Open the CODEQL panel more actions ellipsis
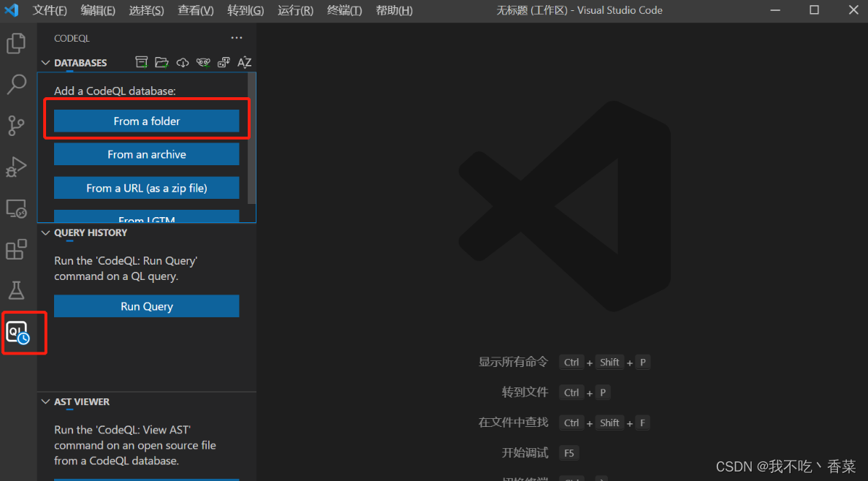The width and height of the screenshot is (868, 481). point(237,38)
